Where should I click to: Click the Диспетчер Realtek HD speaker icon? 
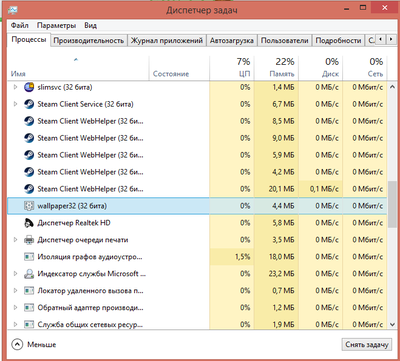click(29, 223)
